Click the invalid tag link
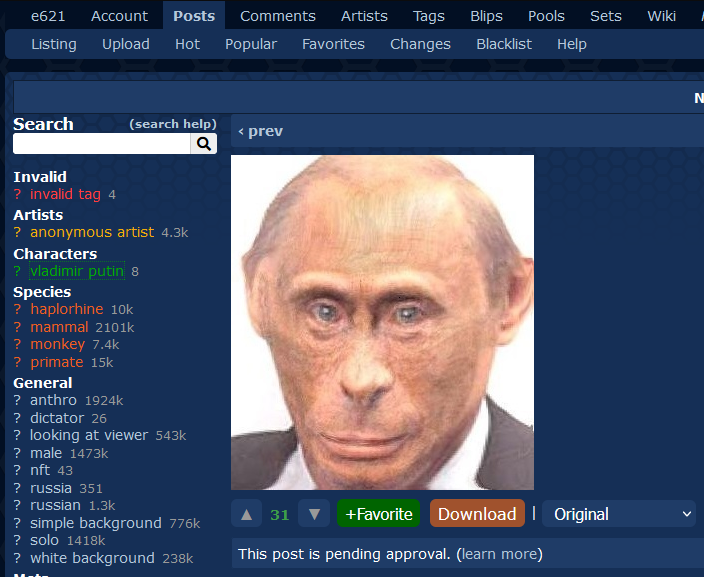The width and height of the screenshot is (704, 577). [65, 194]
